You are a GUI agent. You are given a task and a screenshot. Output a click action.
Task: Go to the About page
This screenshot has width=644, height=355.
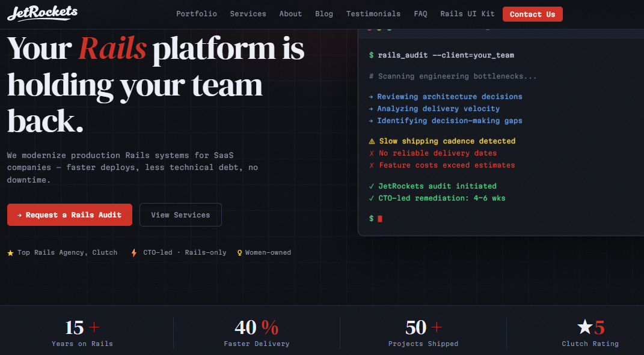point(291,14)
